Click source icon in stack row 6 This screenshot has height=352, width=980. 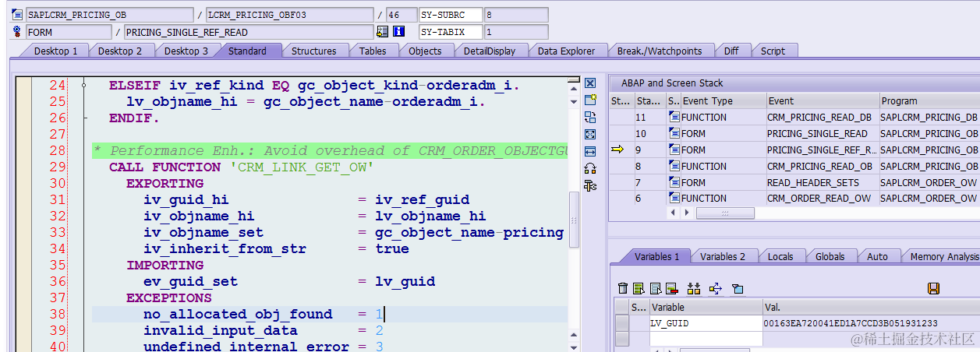click(674, 199)
